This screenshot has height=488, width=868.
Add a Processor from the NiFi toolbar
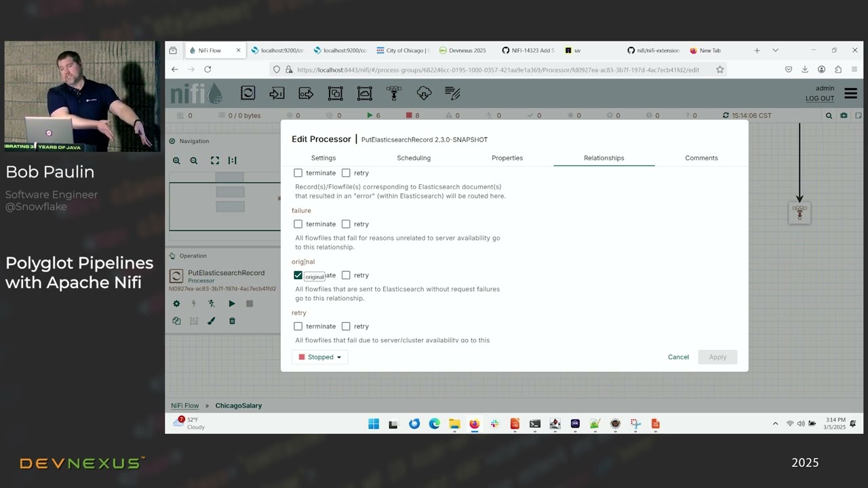[248, 94]
